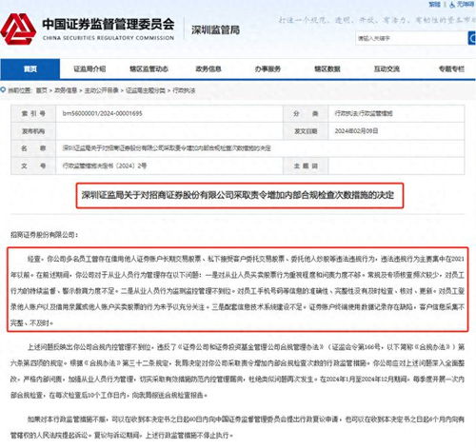
Task: Click the document number 行政监管措施决定书〔2024〕2号
Action: [105, 166]
